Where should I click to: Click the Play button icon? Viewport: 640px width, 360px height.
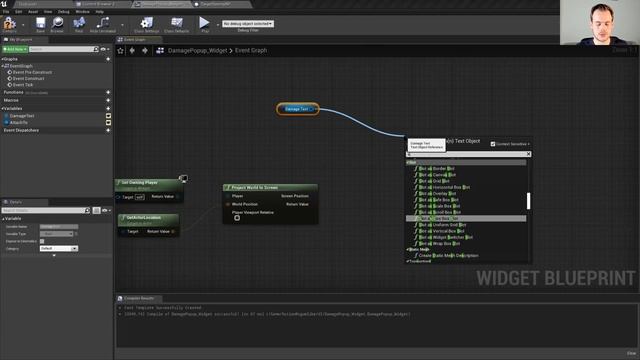[204, 22]
